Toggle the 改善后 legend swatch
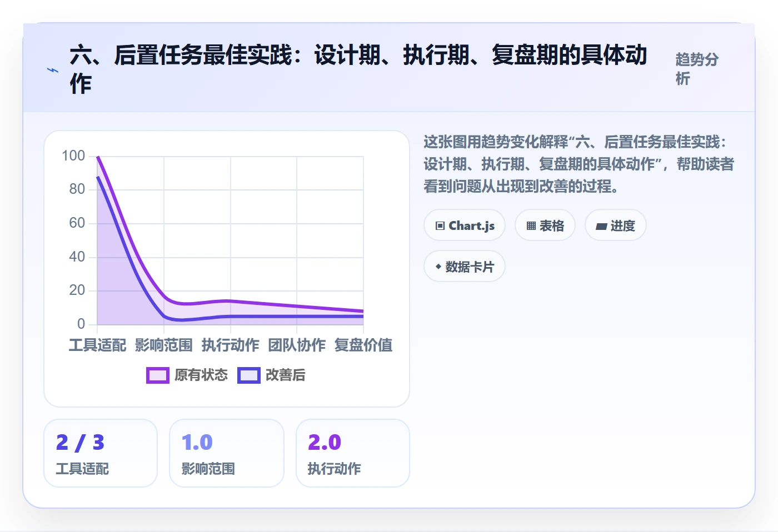 (249, 375)
